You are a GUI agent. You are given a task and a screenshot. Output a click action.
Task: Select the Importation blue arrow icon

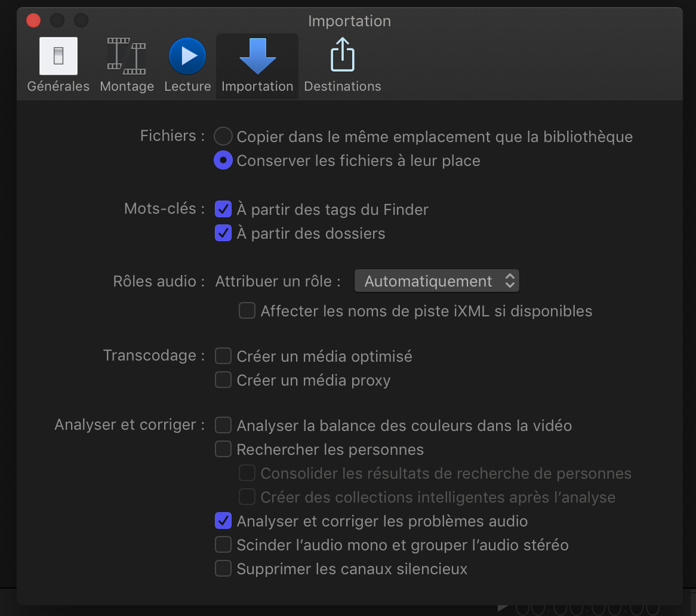click(x=257, y=56)
